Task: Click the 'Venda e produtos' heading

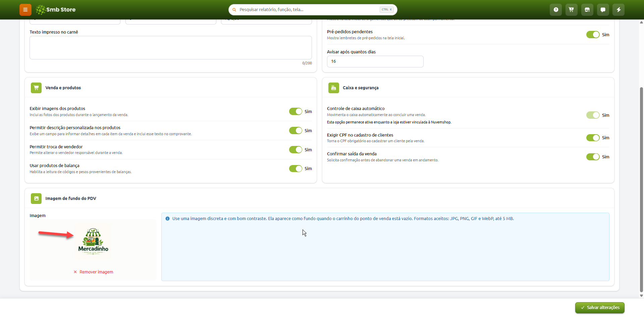Action: click(63, 88)
